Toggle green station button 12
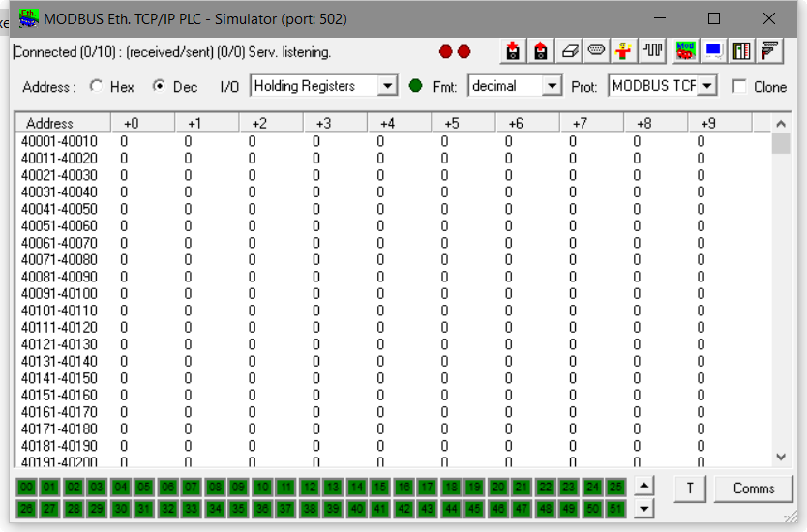This screenshot has width=807, height=532. [x=310, y=487]
